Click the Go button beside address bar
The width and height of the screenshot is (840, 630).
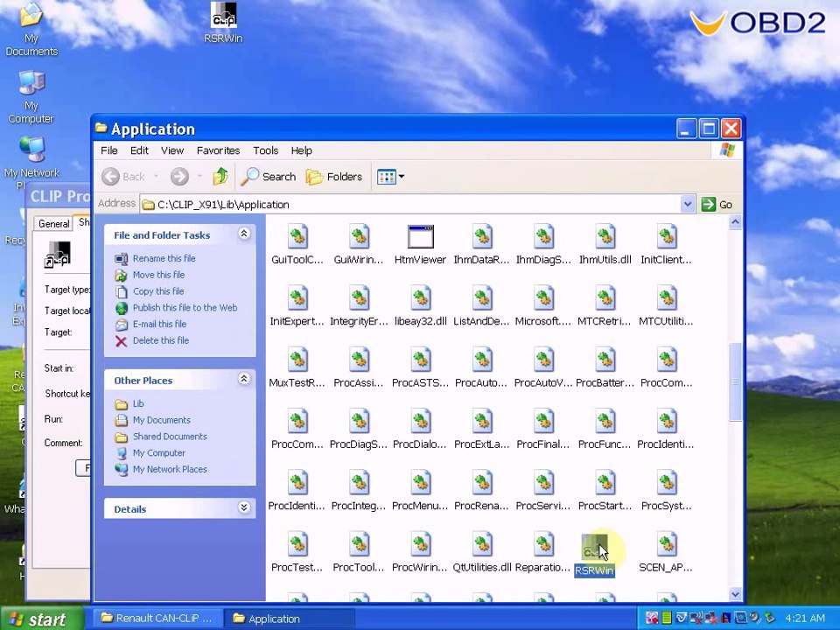(x=717, y=204)
